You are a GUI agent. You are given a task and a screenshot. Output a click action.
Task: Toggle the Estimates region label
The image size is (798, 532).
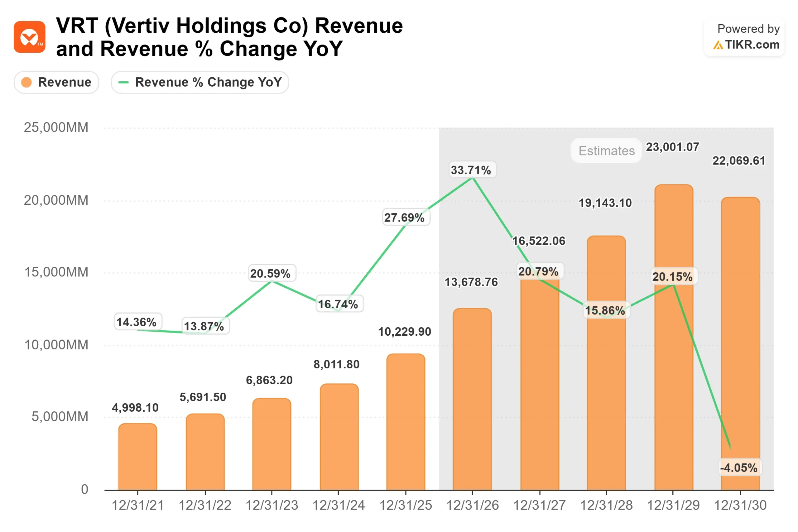coord(606,151)
